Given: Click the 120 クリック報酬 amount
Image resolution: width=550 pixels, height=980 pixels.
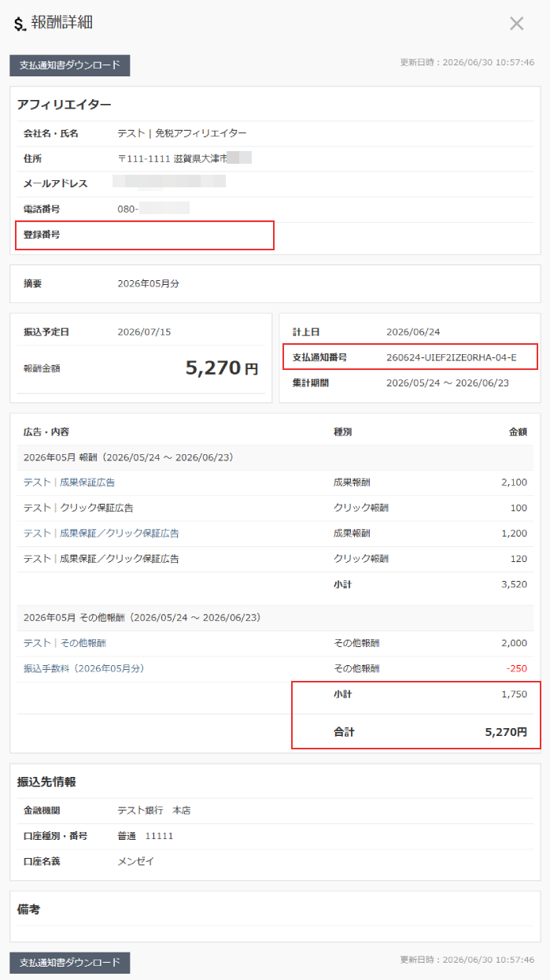Looking at the screenshot, I should coord(519,559).
